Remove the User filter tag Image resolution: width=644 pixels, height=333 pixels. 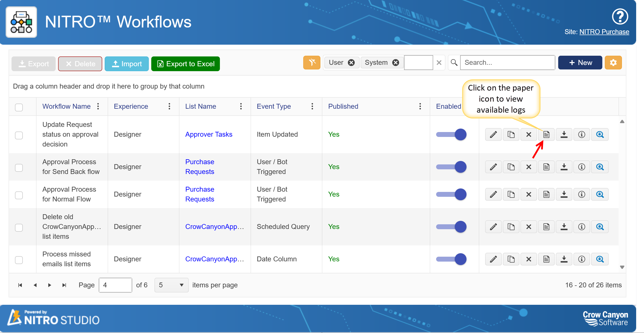click(351, 63)
